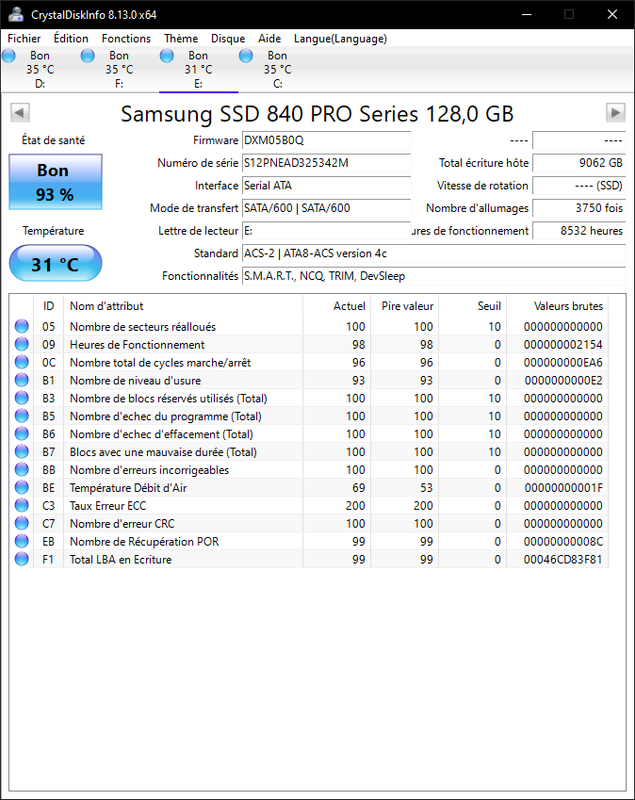This screenshot has height=800, width=635.
Task: Click status orb for Nombre de niveau d'usure
Action: (x=21, y=380)
